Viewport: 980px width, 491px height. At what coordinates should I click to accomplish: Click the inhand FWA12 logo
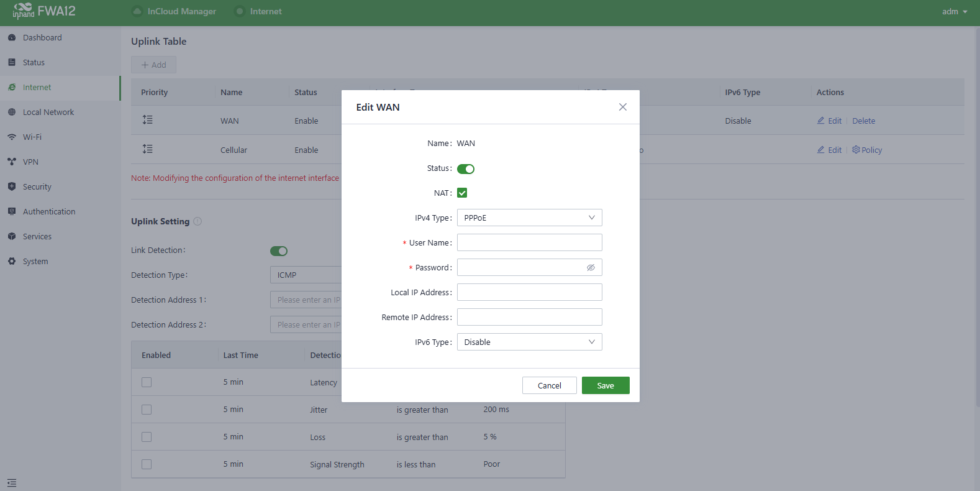tap(44, 11)
